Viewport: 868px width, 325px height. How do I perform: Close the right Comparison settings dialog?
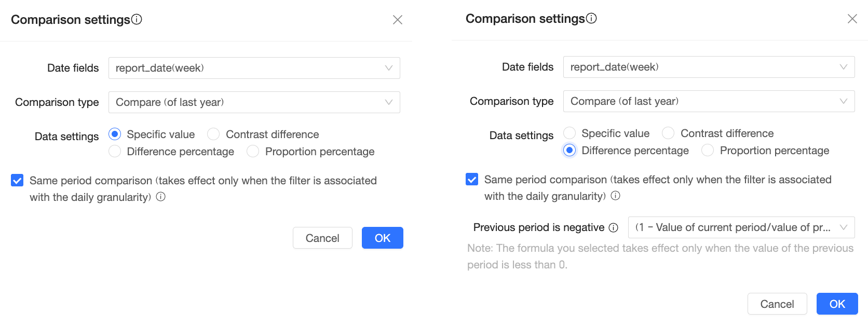[x=852, y=19]
